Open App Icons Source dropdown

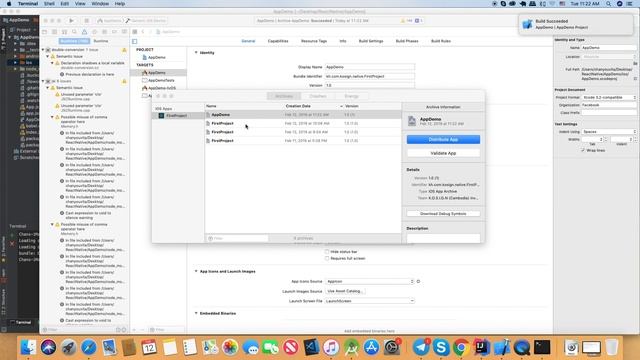click(x=370, y=282)
